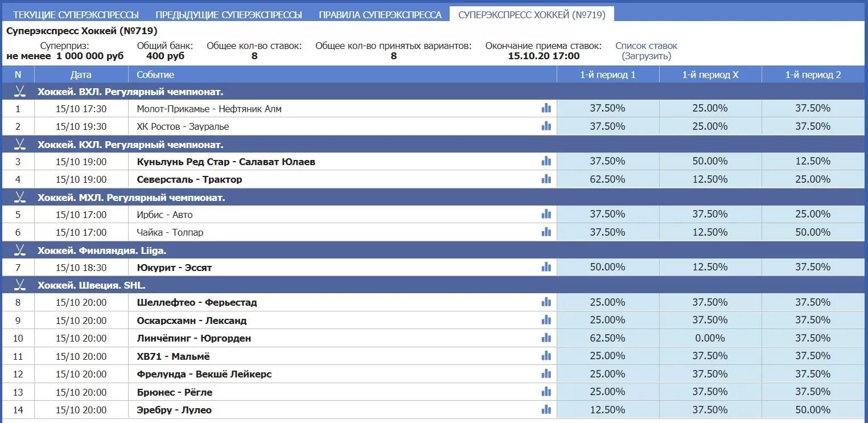
Task: Click the Дата column header
Action: click(x=81, y=75)
